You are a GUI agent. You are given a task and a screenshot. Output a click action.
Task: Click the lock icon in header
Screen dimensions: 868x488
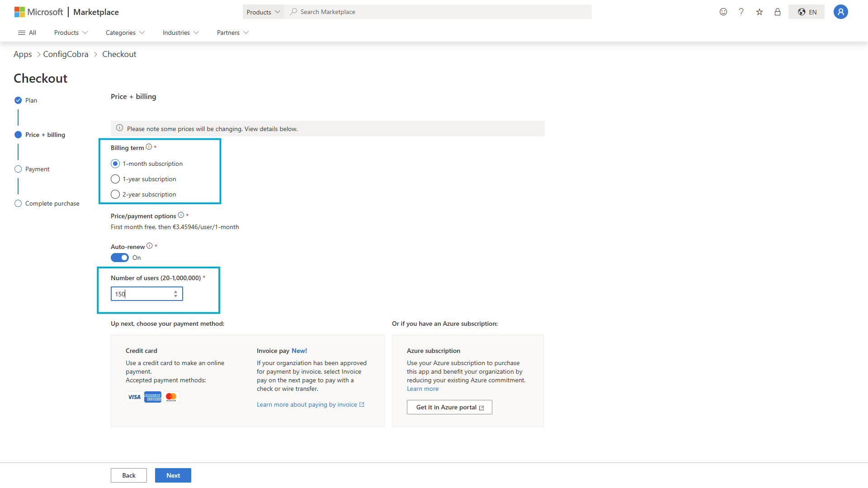pyautogui.click(x=778, y=12)
